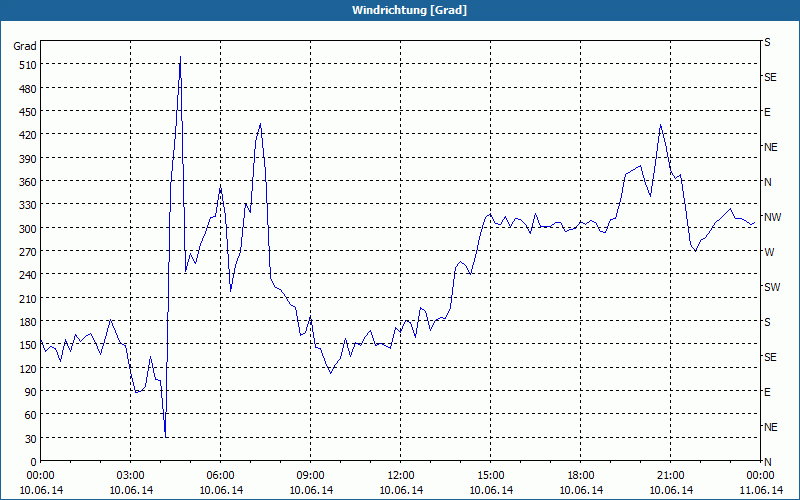
Task: Select the 480 y-axis value
Action: (28, 89)
